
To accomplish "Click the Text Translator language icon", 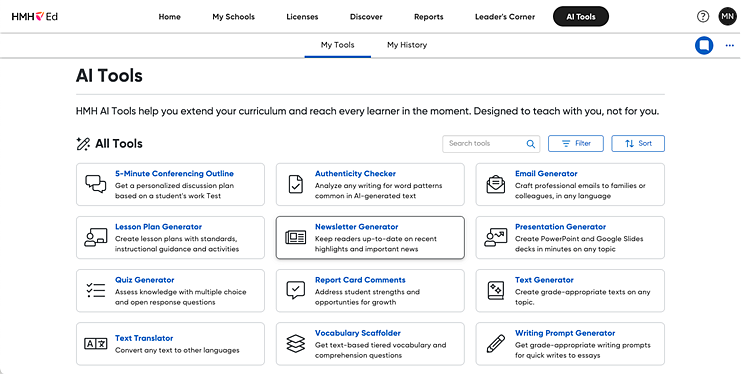I will (x=96, y=344).
